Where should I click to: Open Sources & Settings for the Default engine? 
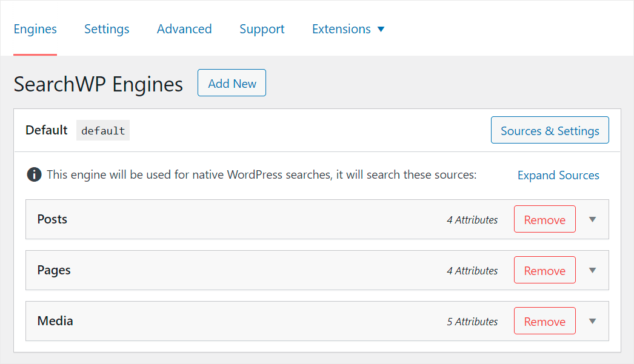coord(550,130)
